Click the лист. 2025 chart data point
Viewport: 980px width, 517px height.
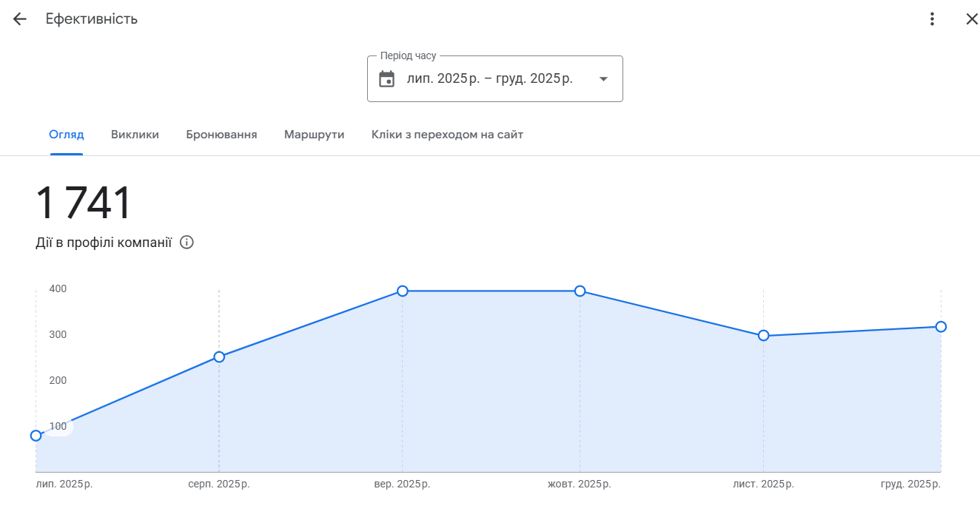764,336
